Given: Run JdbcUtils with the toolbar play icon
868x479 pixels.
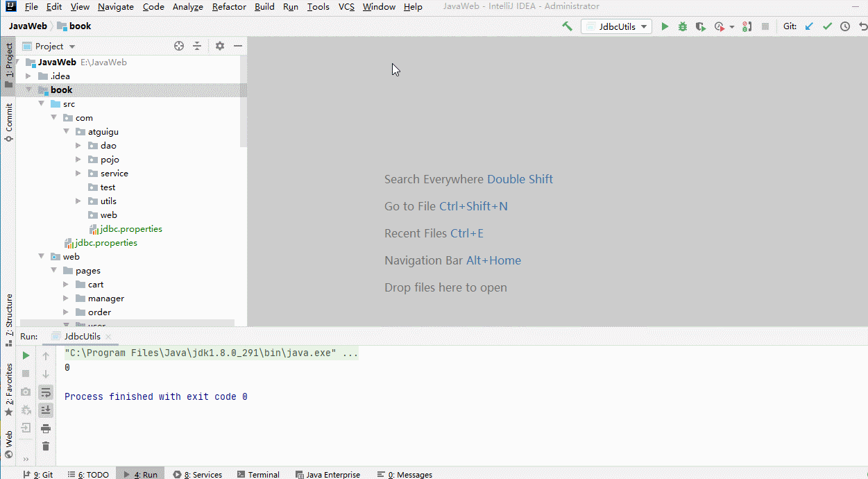Looking at the screenshot, I should pos(665,26).
